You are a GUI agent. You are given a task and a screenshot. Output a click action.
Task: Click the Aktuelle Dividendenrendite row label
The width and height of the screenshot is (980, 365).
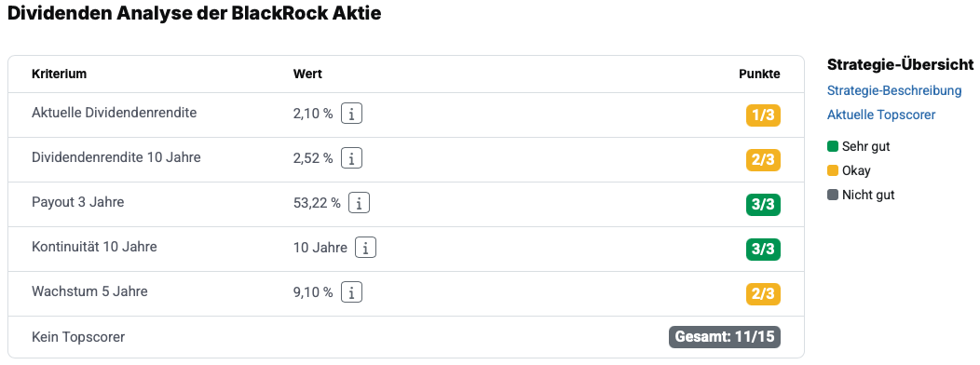coord(115,113)
